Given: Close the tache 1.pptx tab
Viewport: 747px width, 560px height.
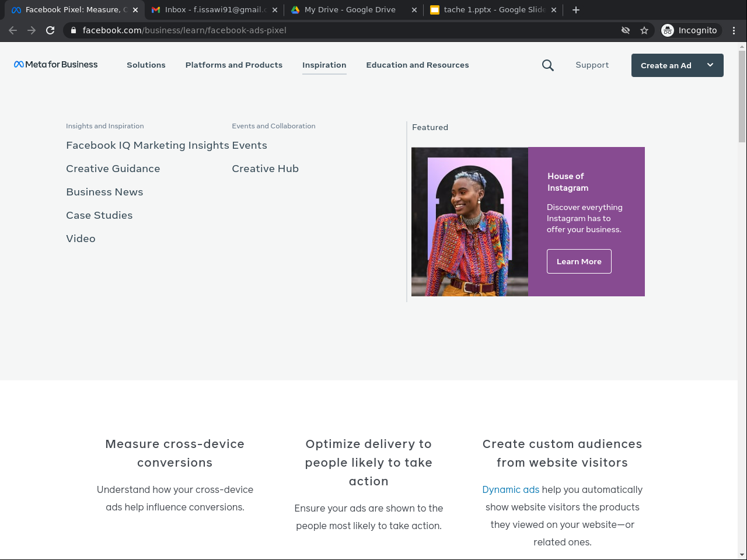Looking at the screenshot, I should (x=554, y=10).
